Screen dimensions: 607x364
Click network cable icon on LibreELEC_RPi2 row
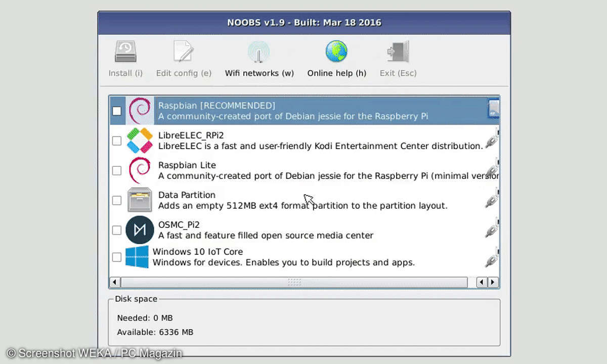coord(492,139)
